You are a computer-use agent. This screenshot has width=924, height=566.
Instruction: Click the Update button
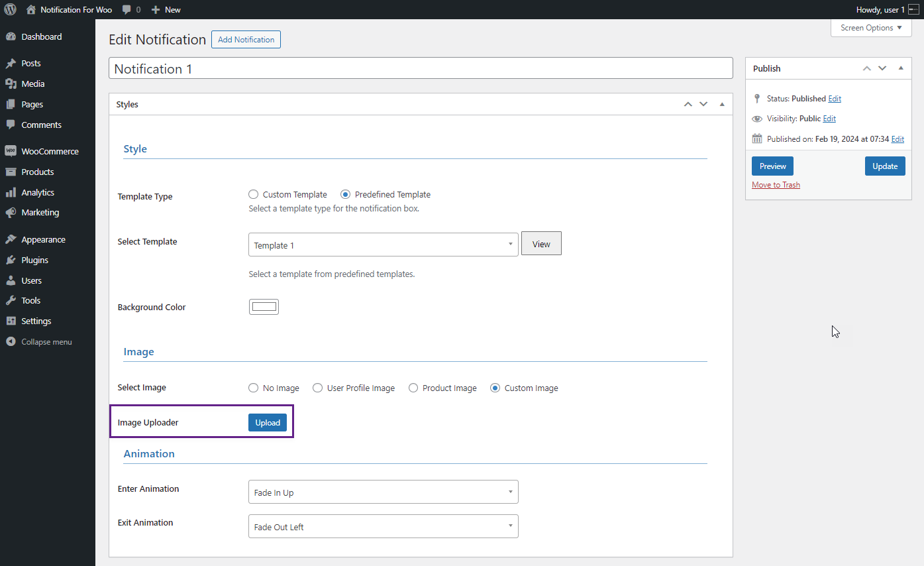tap(885, 166)
